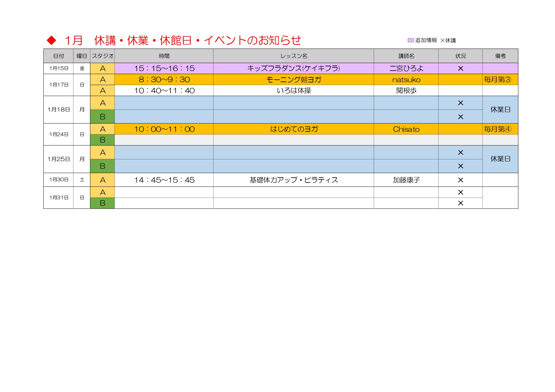This screenshot has width=555, height=392.
Task: Click the 状況 column header
Action: [460, 56]
